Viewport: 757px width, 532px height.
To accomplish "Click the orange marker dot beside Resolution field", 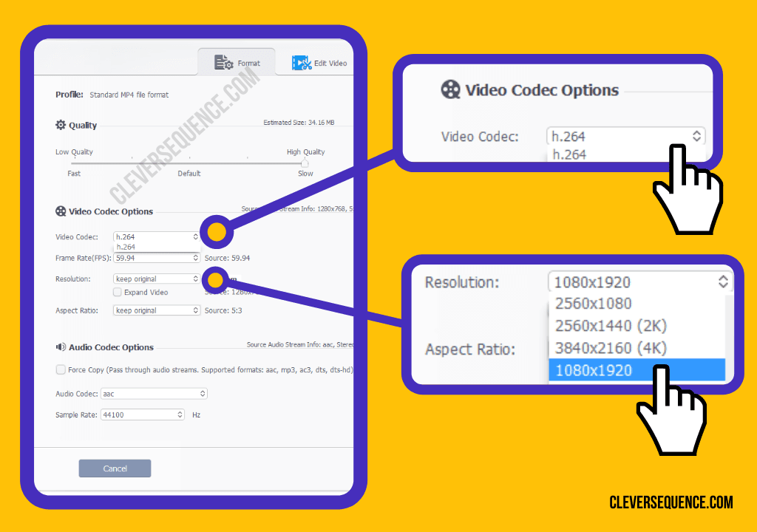I will [216, 280].
